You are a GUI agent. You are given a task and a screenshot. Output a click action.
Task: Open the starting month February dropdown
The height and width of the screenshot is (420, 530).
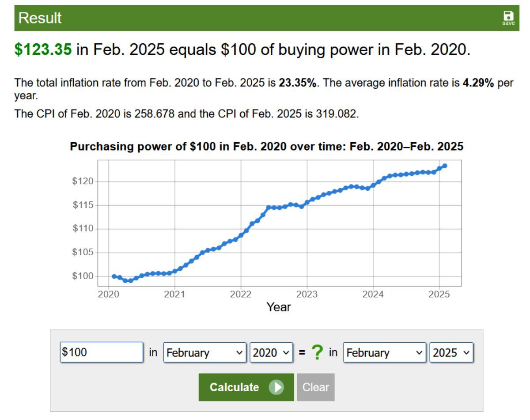tap(205, 353)
